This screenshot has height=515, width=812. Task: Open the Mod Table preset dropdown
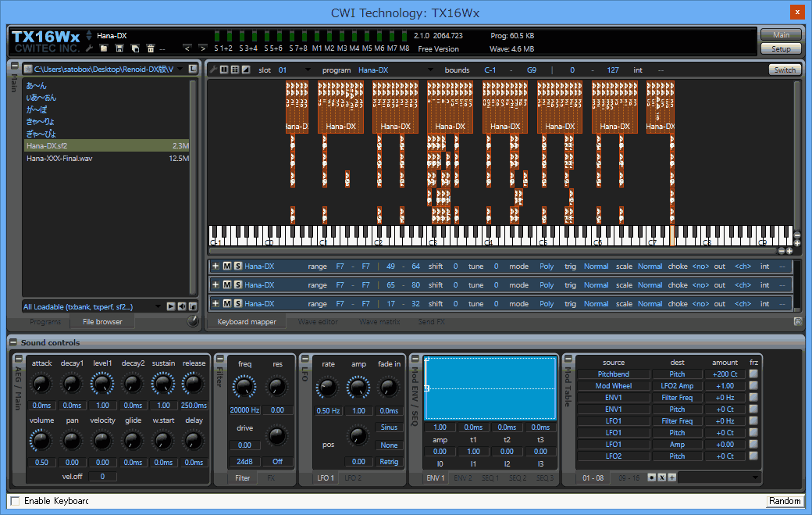755,477
